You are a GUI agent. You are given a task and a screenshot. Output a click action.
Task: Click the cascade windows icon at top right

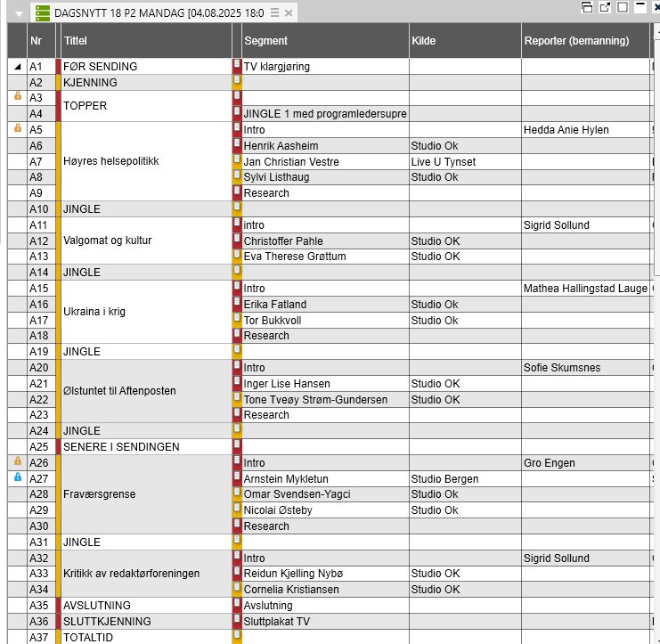pyautogui.click(x=587, y=7)
